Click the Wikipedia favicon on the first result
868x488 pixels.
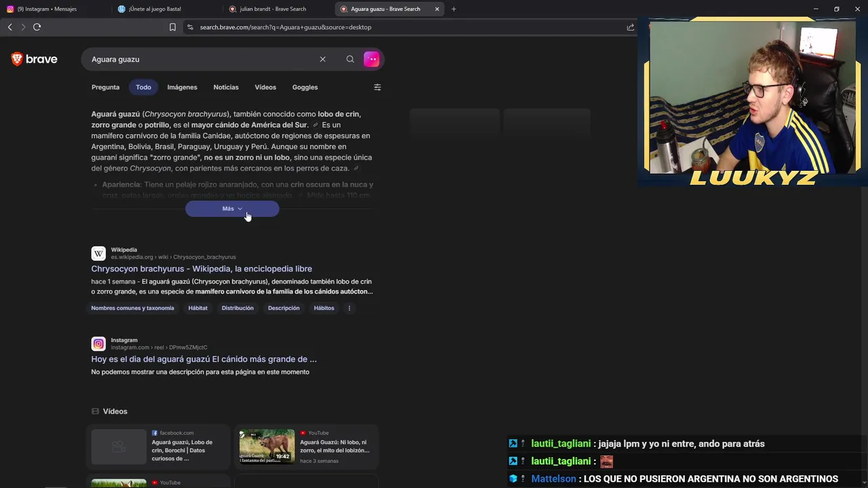click(99, 253)
